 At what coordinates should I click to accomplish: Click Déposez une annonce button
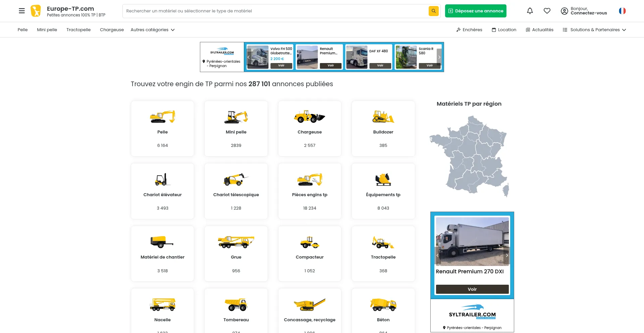(x=476, y=11)
